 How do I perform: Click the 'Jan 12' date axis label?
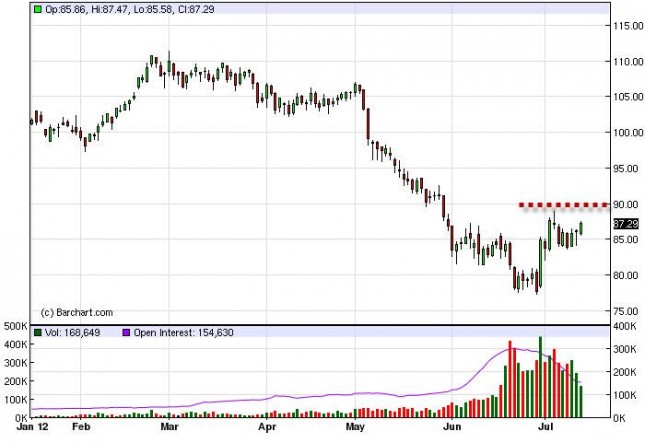click(x=32, y=427)
